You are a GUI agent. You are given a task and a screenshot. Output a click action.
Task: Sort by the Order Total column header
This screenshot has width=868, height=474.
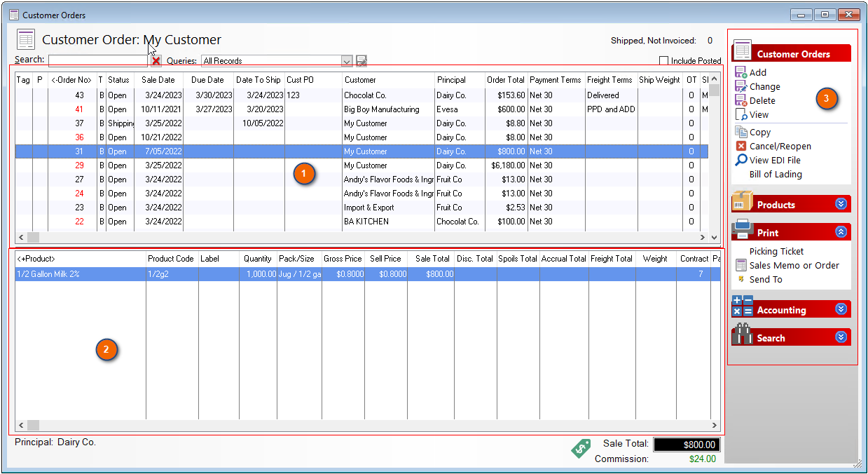point(506,80)
